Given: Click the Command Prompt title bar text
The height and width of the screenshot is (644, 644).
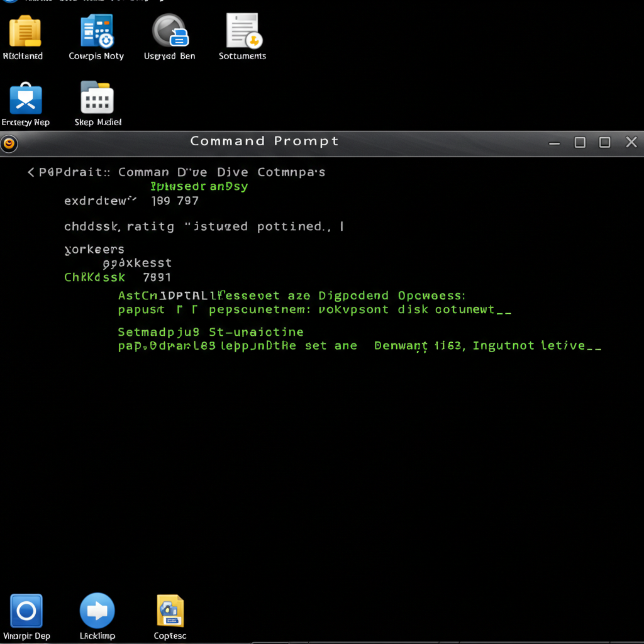Looking at the screenshot, I should (265, 141).
